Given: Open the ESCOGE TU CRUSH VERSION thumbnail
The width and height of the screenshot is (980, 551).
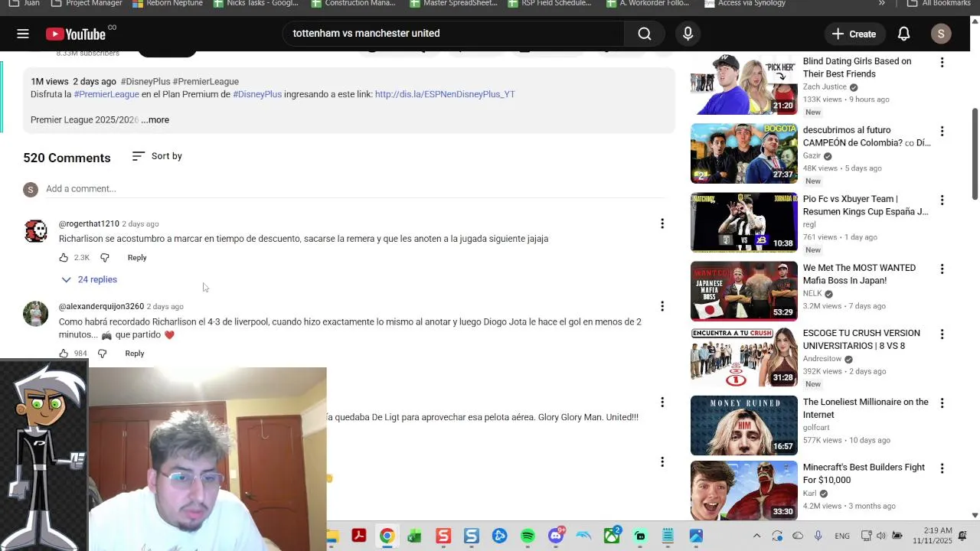Looking at the screenshot, I should click(x=743, y=357).
